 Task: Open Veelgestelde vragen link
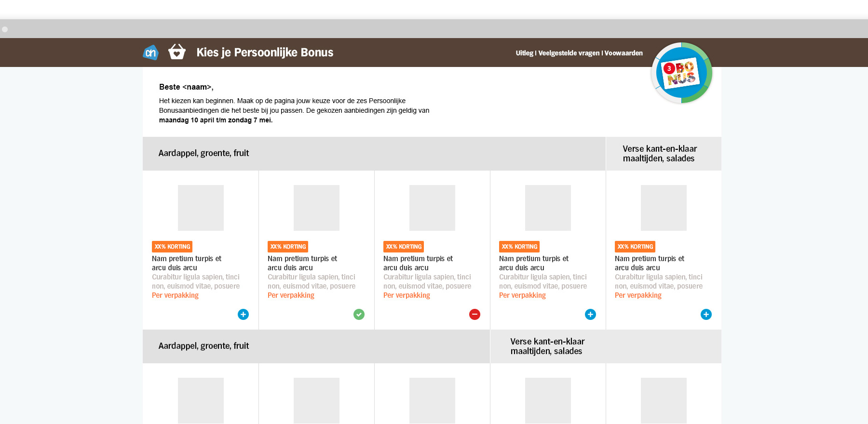[569, 53]
